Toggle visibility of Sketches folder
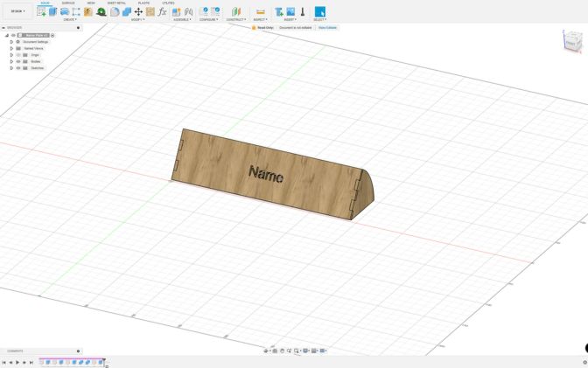Screen dimensions: 588x368 pyautogui.click(x=18, y=68)
